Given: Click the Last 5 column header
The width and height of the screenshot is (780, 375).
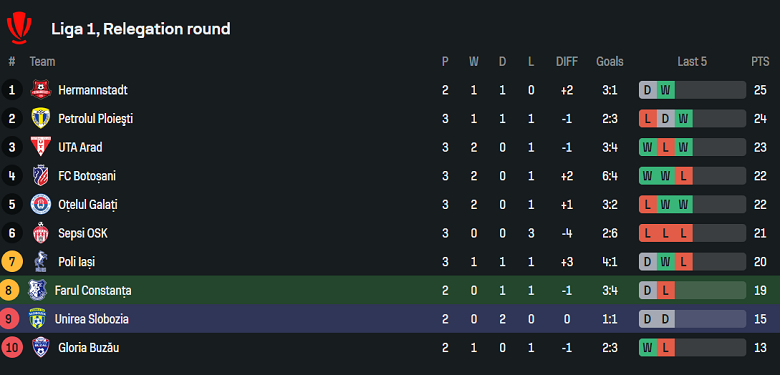Looking at the screenshot, I should point(692,62).
